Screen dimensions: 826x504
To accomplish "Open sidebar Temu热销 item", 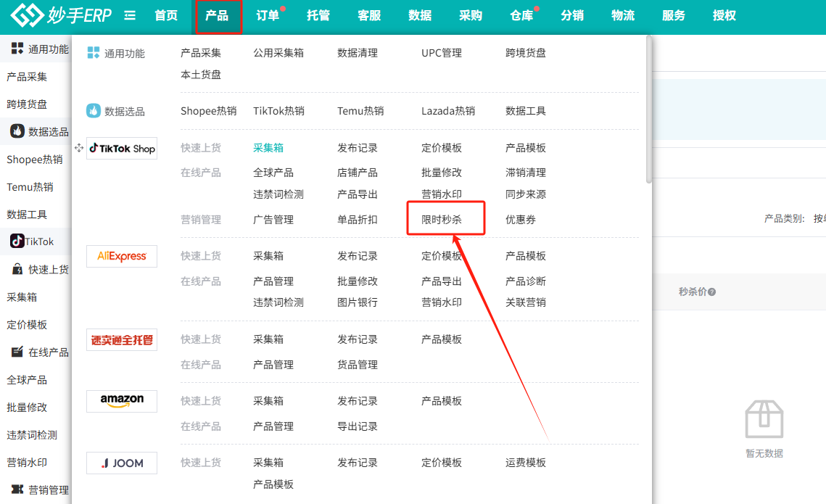I will click(30, 187).
